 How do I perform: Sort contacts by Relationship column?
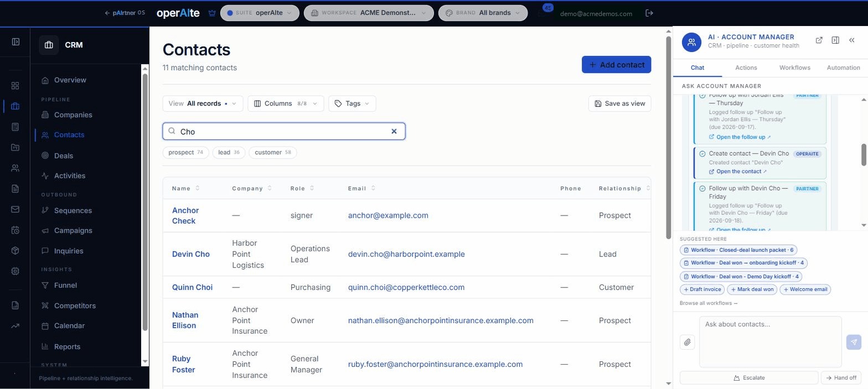coord(624,188)
